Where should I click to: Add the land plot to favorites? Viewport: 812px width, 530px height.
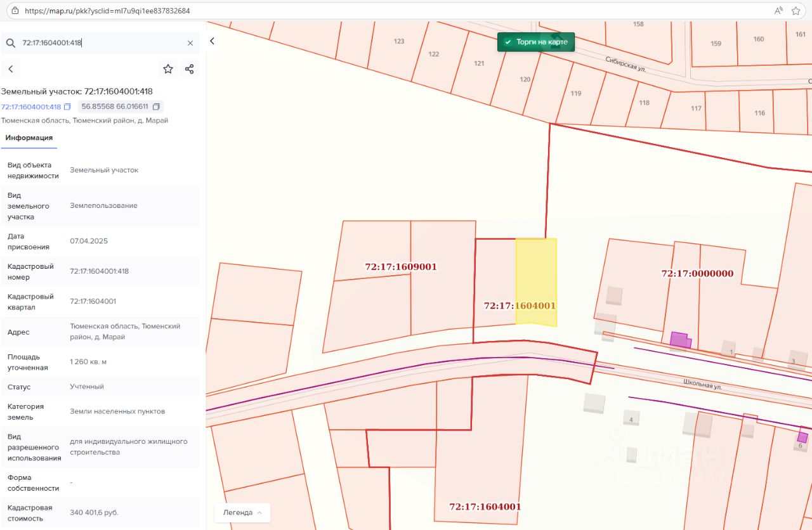[168, 69]
